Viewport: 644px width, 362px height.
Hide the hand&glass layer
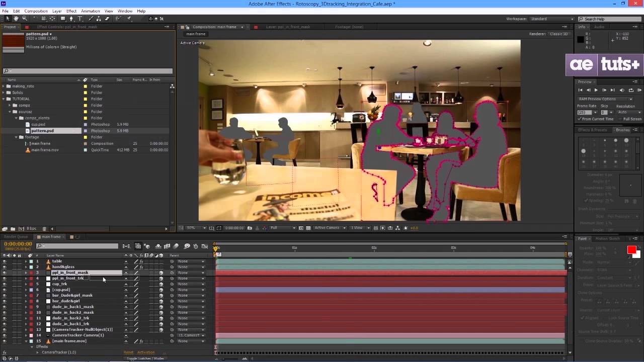click(5, 267)
